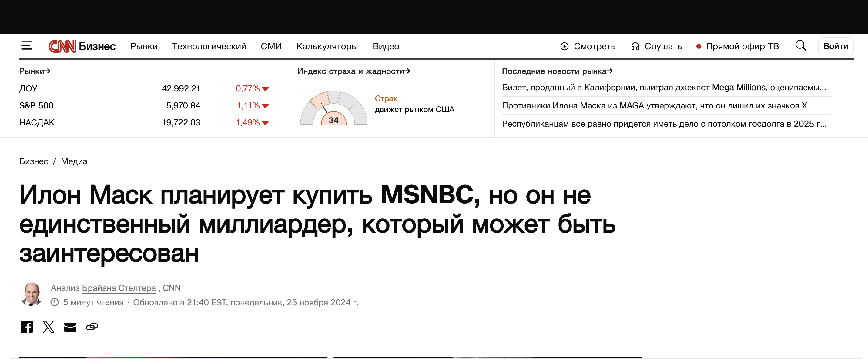
Task: Share article by email icon
Action: click(x=70, y=327)
